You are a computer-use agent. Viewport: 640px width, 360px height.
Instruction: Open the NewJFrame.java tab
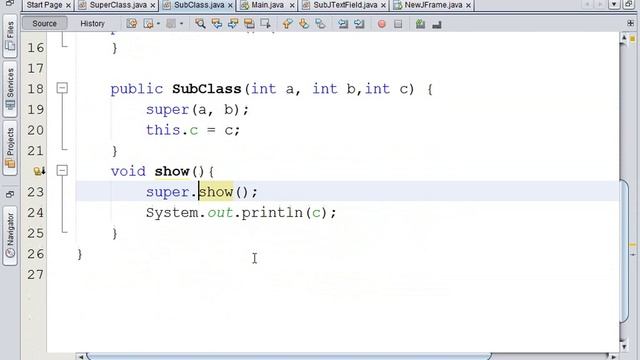click(x=433, y=5)
